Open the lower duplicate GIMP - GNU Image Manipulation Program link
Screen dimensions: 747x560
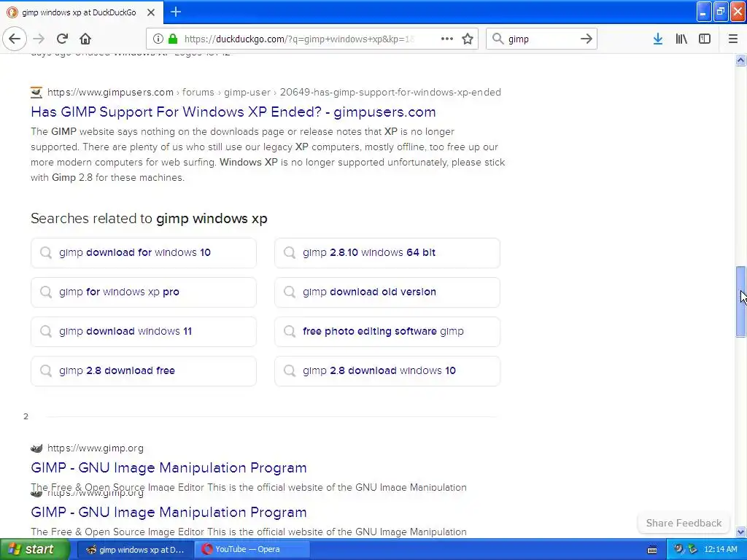coord(169,513)
